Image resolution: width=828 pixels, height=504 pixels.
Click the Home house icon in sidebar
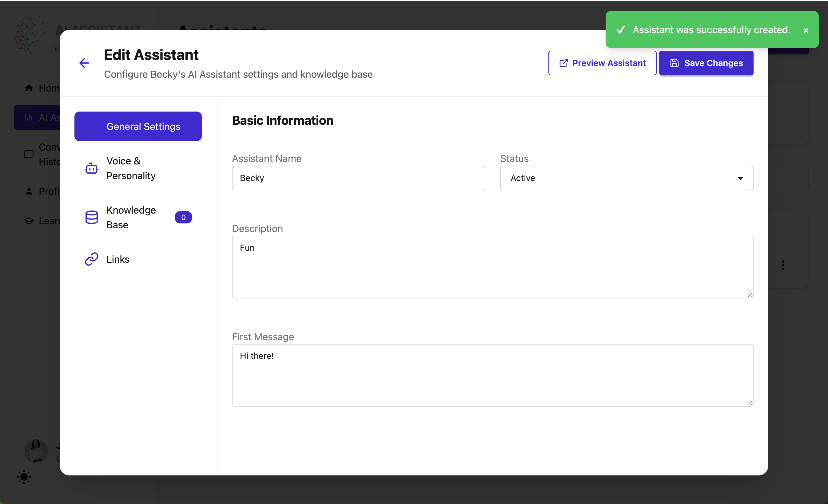(29, 88)
